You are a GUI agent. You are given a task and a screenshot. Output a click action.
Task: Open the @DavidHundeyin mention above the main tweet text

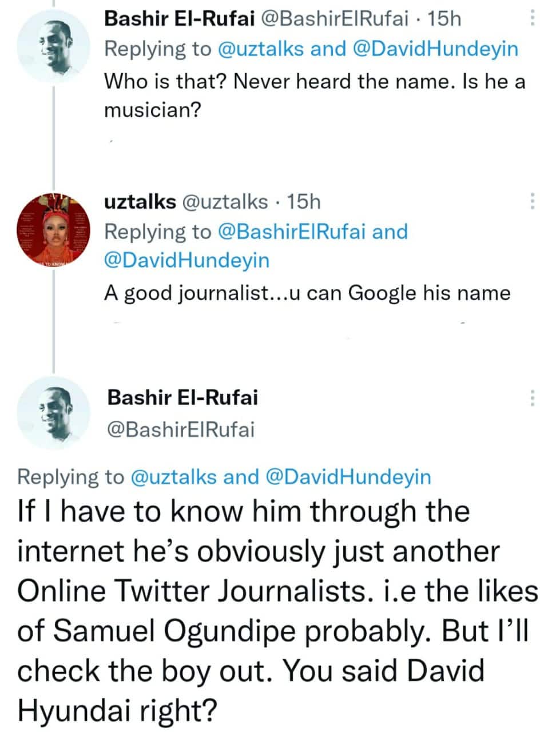tap(349, 476)
